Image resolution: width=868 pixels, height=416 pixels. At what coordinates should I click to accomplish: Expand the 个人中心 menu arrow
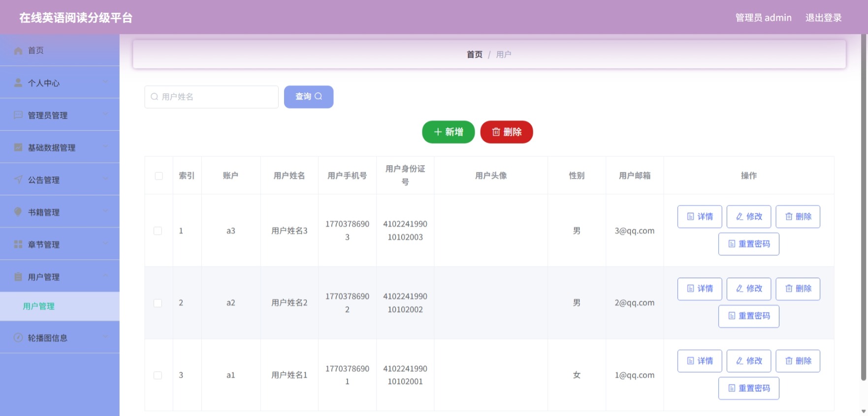105,82
